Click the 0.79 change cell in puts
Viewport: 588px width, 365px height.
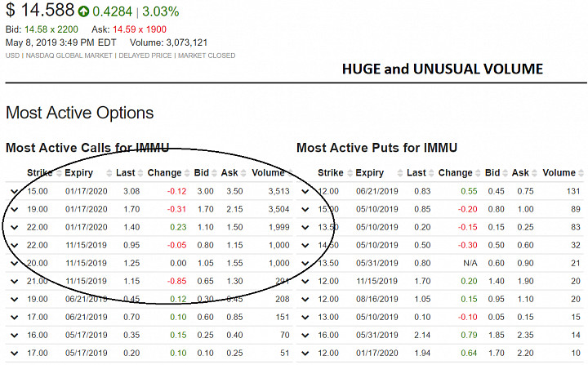coord(469,336)
